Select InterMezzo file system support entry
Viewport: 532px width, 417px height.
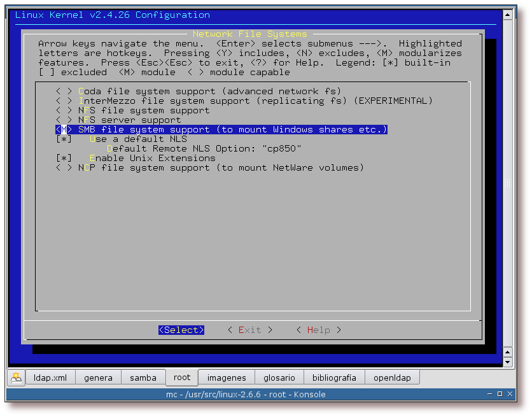click(x=255, y=101)
